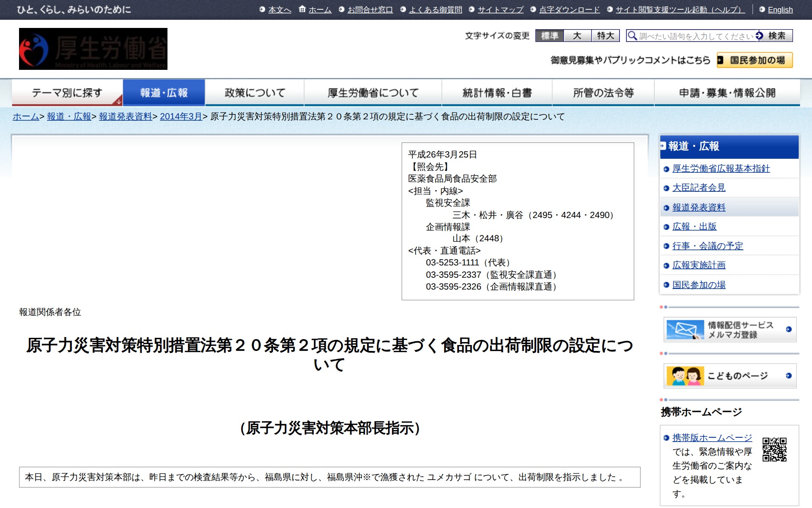
Task: Open 報道発表資料 in the sidebar
Action: 699,207
